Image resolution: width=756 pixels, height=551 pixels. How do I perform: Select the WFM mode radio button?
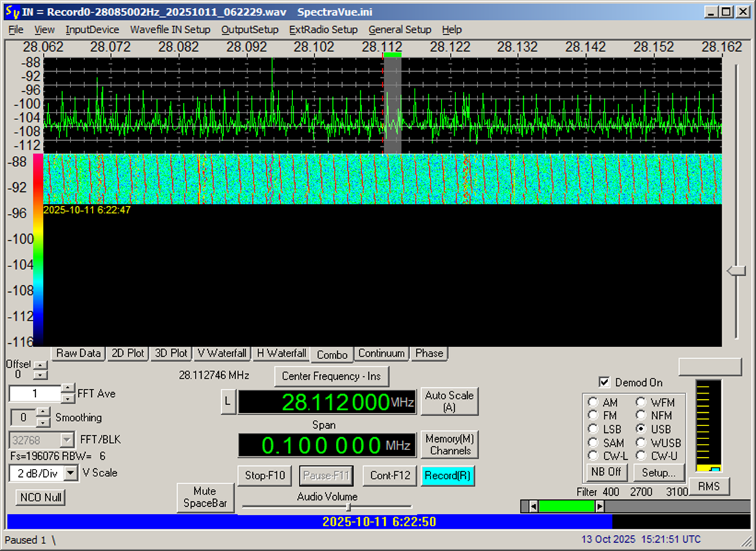[x=642, y=402]
